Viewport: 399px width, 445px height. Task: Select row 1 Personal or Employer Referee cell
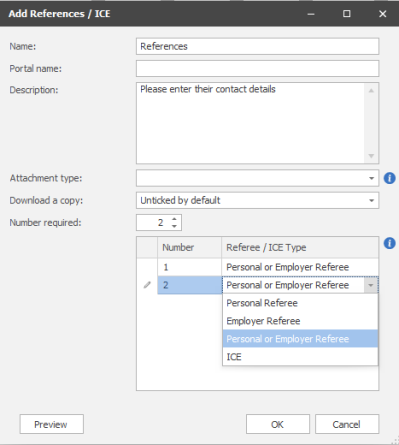click(300, 267)
